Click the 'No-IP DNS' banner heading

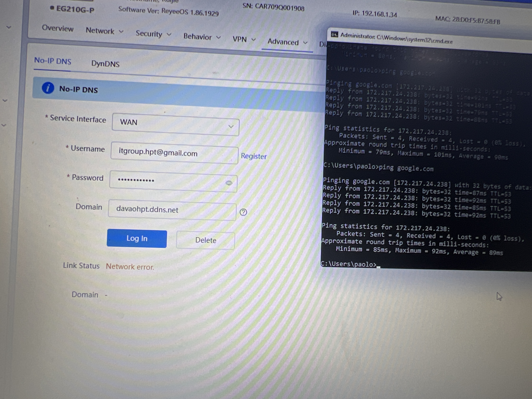[79, 89]
